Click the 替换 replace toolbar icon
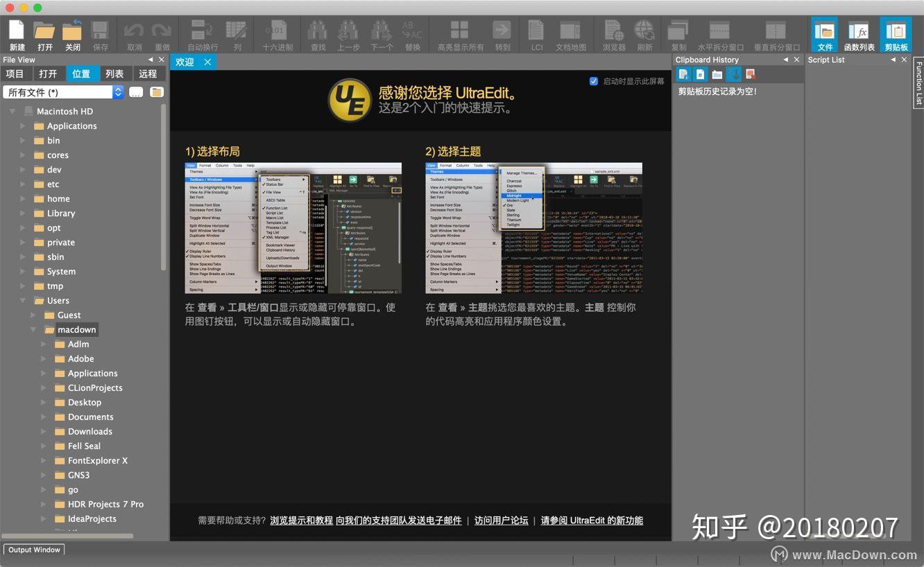This screenshot has height=567, width=924. click(x=412, y=33)
